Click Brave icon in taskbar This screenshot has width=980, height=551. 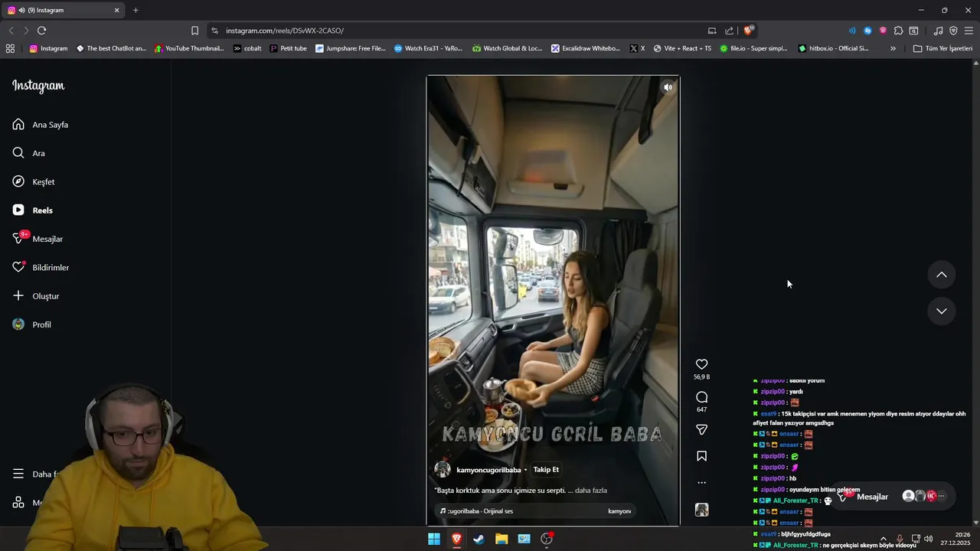click(456, 539)
